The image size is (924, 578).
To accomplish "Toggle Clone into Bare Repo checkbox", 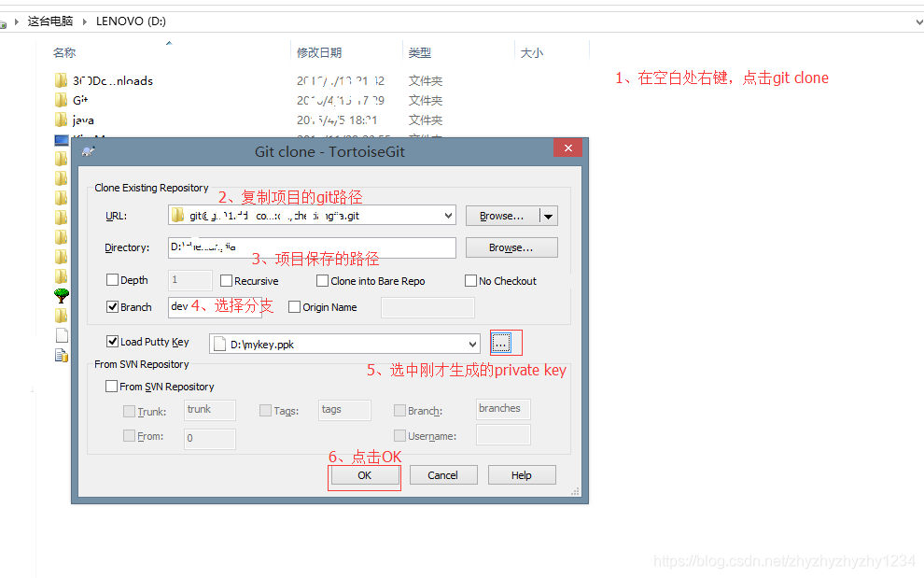I will (x=322, y=281).
